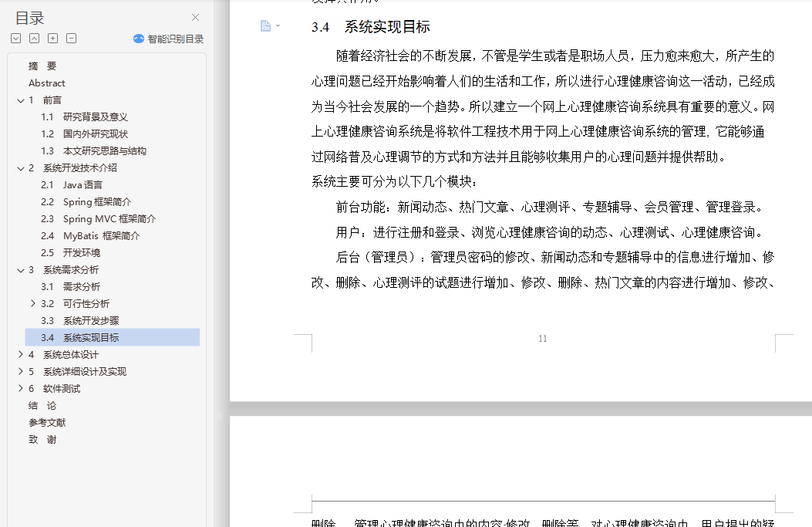Jump to 摘 要 in outline

tap(42, 66)
